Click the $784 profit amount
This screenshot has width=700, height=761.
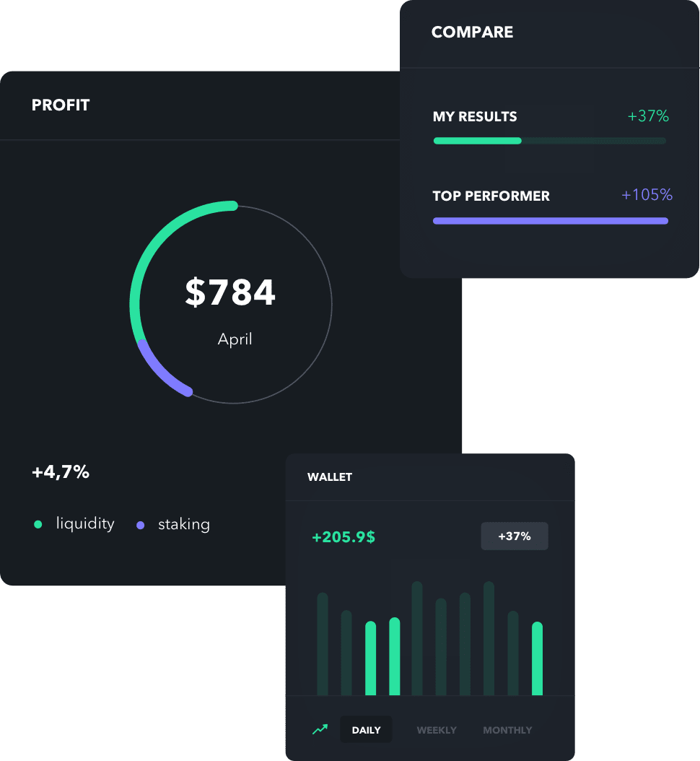click(230, 292)
